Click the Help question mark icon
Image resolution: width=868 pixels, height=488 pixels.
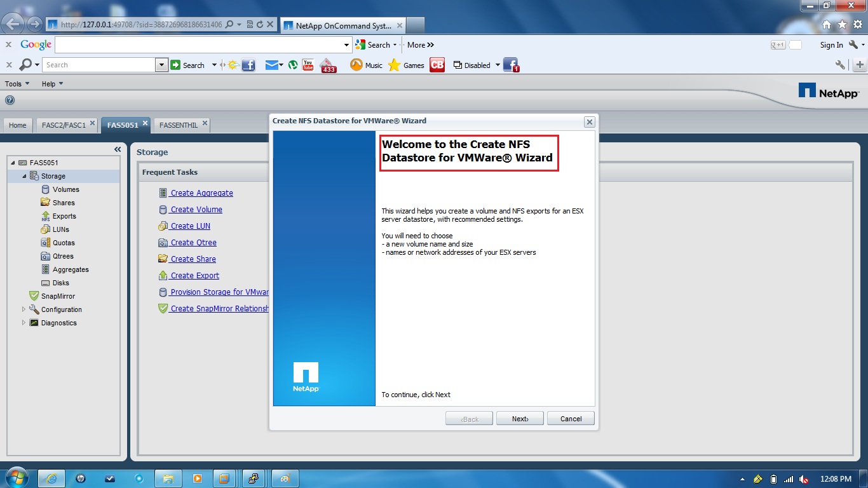(9, 99)
